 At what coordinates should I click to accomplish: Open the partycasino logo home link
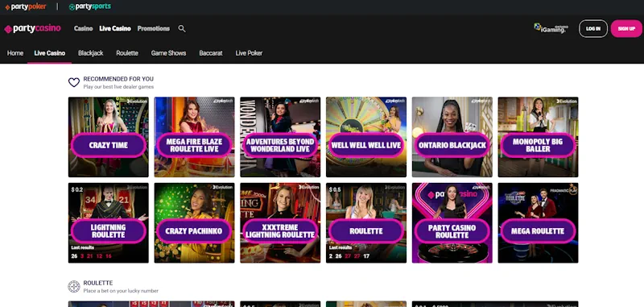point(32,28)
